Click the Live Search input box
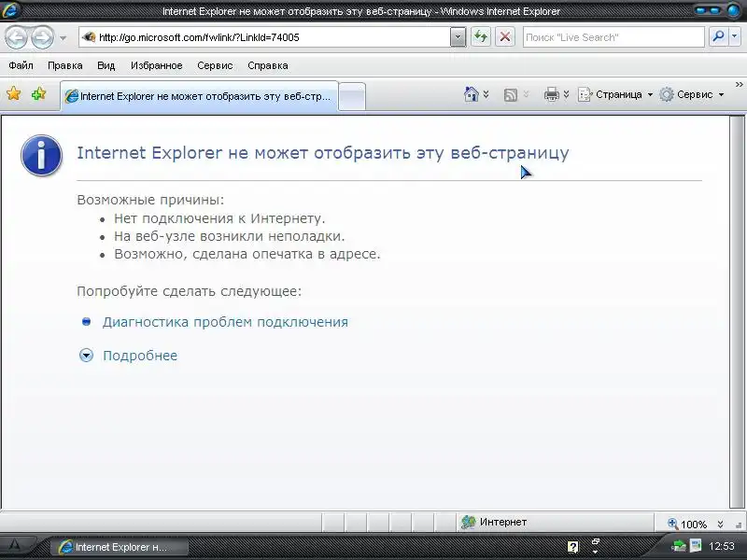 coord(613,37)
